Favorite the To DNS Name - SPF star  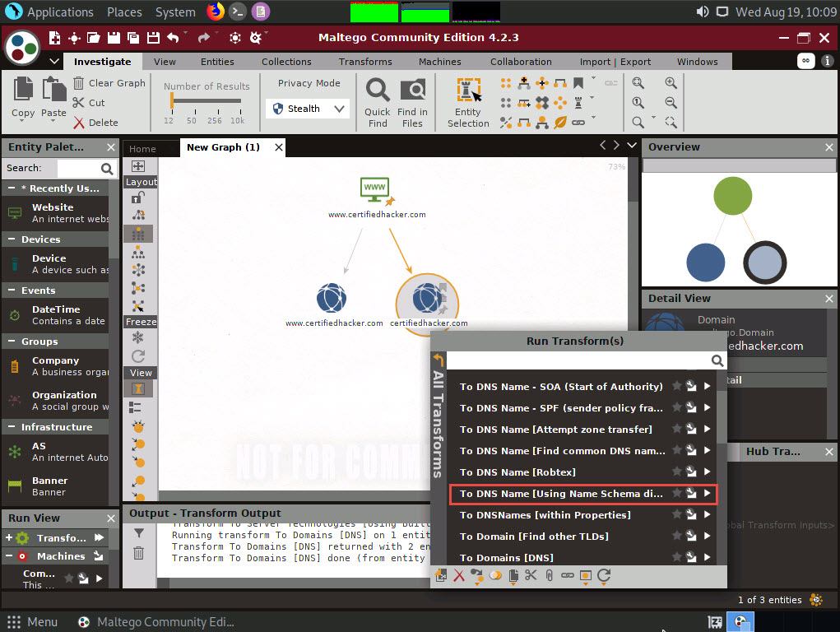(x=676, y=407)
